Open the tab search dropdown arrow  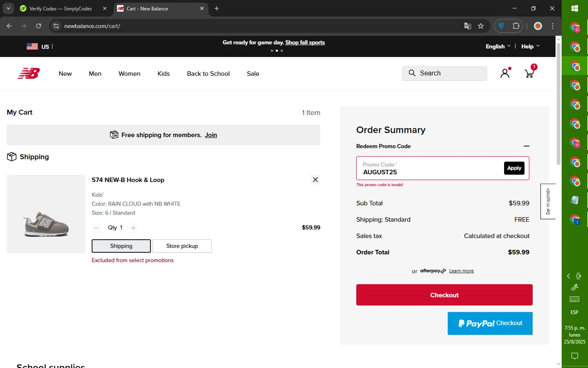click(x=8, y=8)
